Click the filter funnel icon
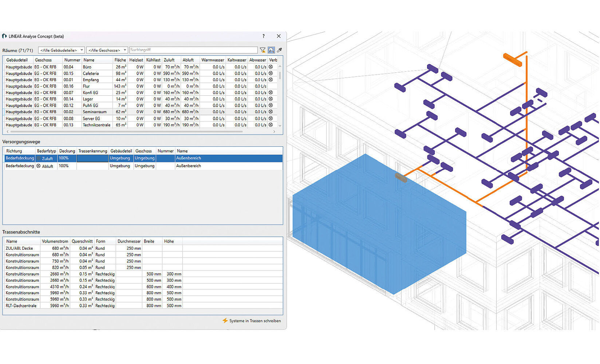 pyautogui.click(x=262, y=50)
